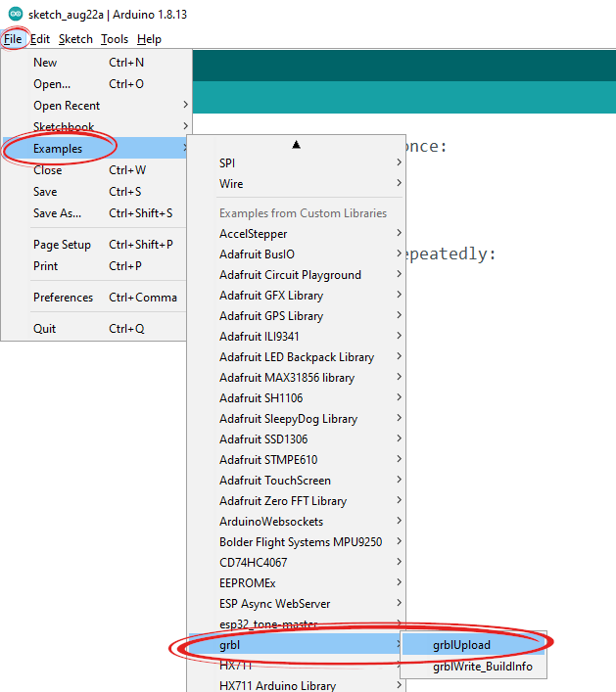Select the Examples menu entry
616x692 pixels.
[x=94, y=149]
